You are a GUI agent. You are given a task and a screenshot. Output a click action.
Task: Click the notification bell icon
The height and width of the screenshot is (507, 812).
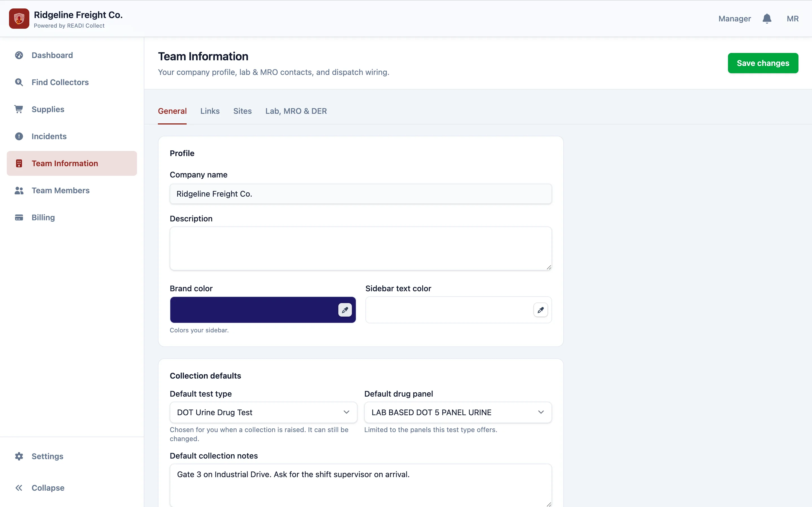pyautogui.click(x=767, y=18)
